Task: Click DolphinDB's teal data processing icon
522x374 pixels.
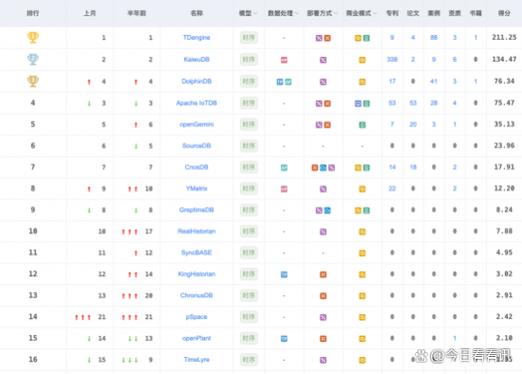Action: pyautogui.click(x=288, y=82)
